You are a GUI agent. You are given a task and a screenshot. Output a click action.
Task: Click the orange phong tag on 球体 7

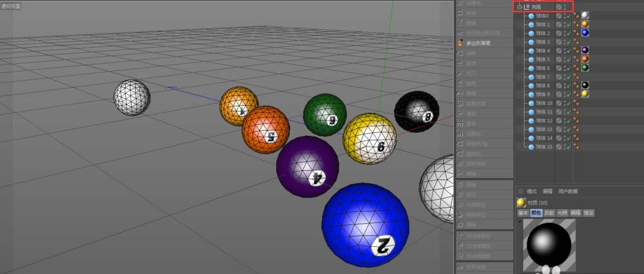click(x=576, y=77)
